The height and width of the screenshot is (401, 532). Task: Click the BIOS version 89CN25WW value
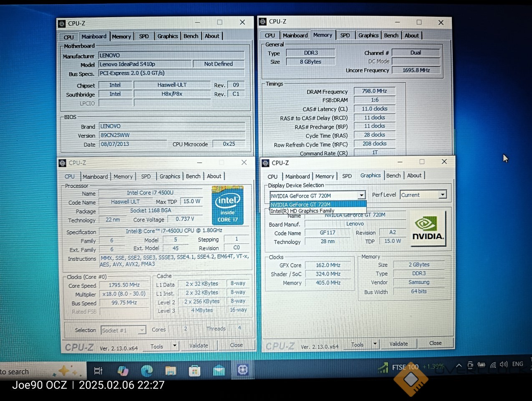(172, 135)
